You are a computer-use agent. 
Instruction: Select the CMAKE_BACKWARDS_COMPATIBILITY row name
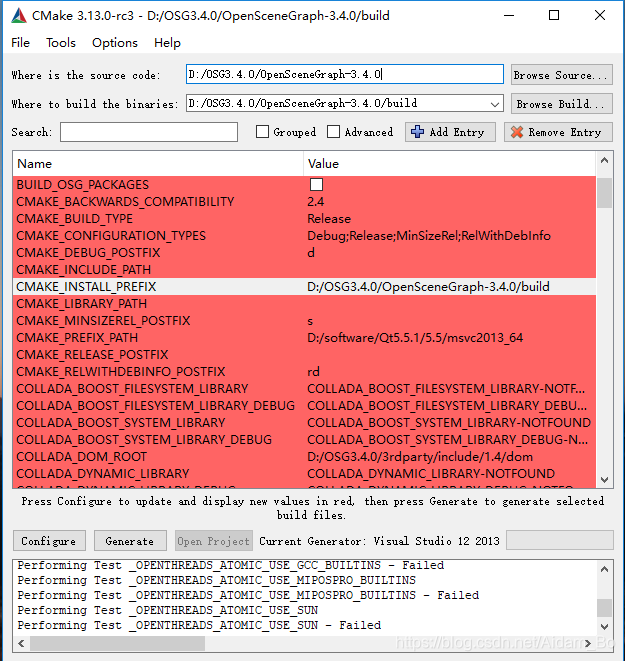(125, 202)
